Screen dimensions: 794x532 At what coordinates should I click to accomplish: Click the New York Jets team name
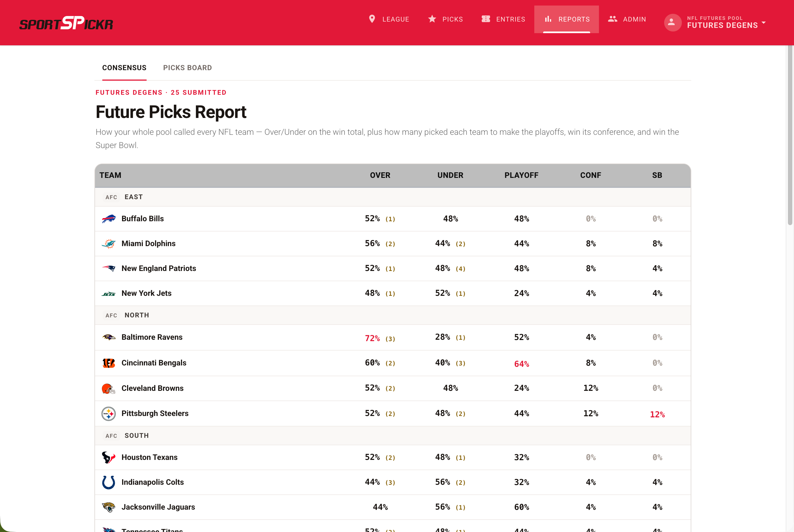click(x=146, y=293)
